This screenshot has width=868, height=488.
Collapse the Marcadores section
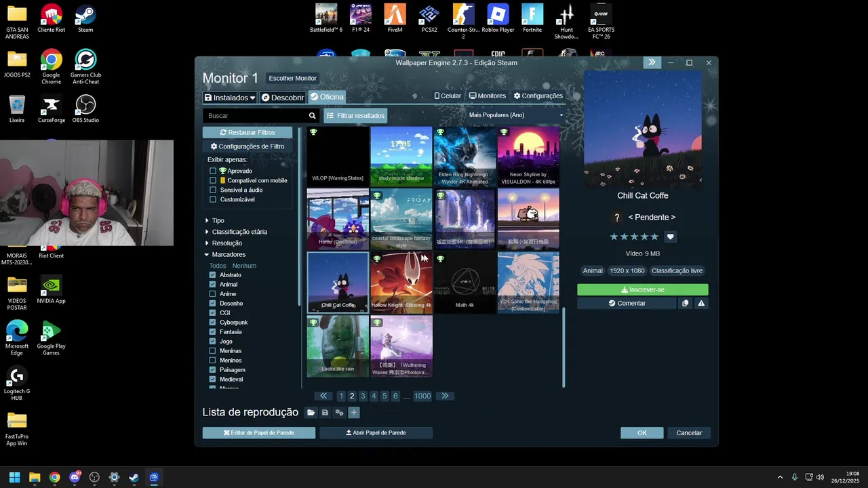[x=225, y=255]
